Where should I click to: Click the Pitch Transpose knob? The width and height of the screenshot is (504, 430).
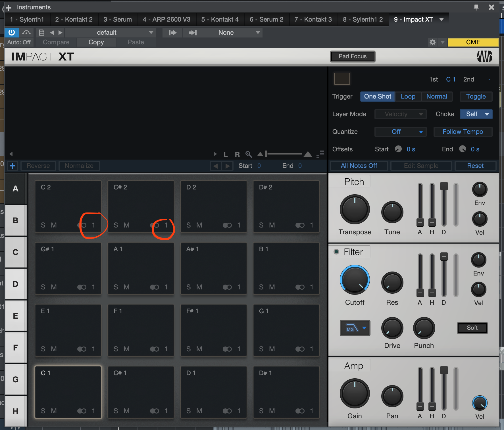(x=355, y=210)
